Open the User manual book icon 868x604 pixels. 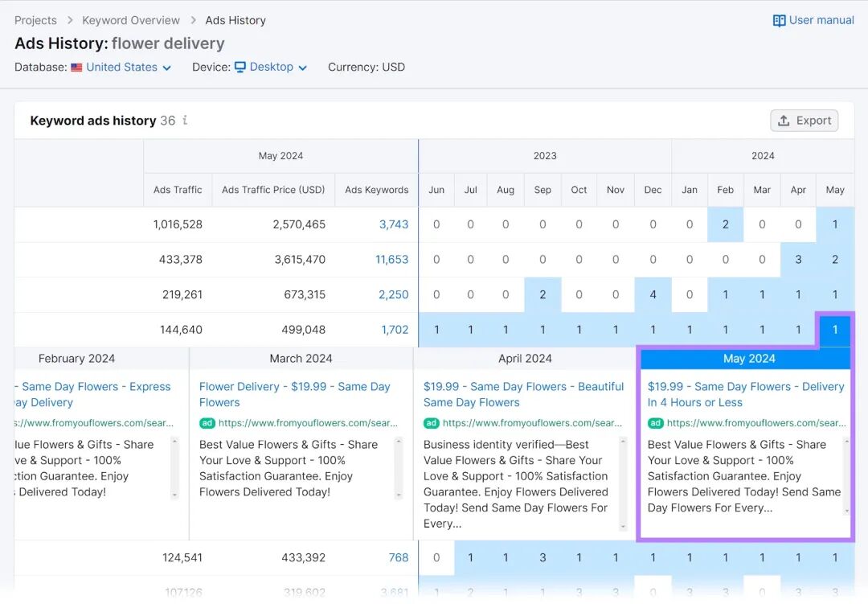point(779,20)
